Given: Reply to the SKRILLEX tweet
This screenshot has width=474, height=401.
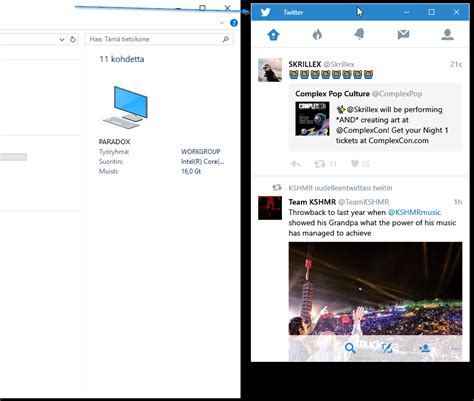Looking at the screenshot, I should (296, 164).
